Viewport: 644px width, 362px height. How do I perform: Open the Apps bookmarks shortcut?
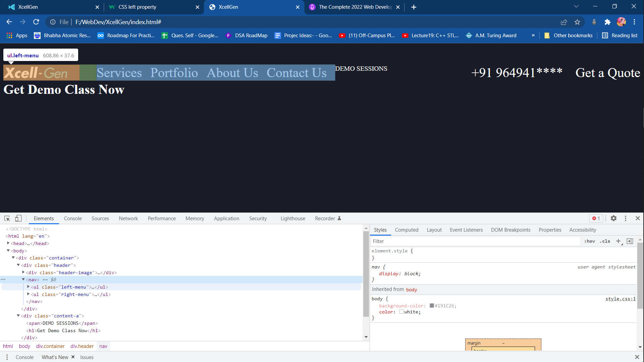point(17,36)
